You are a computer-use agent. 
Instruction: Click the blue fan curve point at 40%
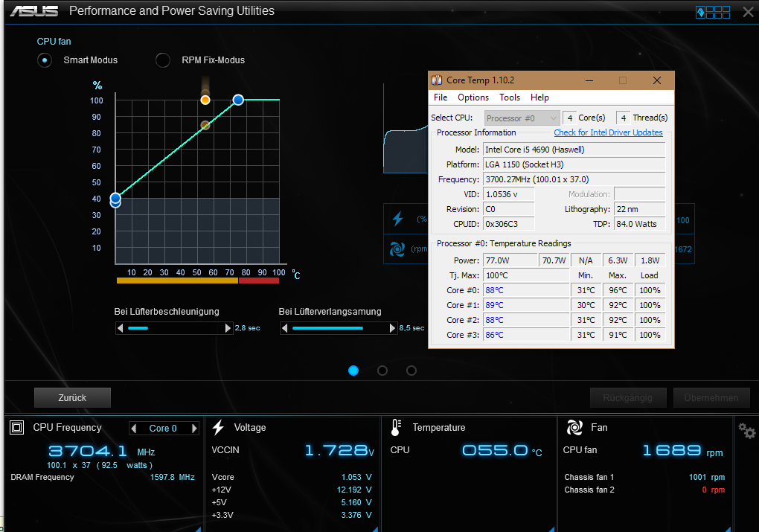point(115,198)
